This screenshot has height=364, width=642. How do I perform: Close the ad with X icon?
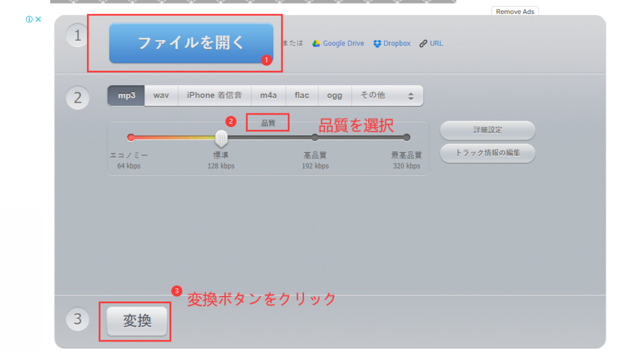(38, 19)
